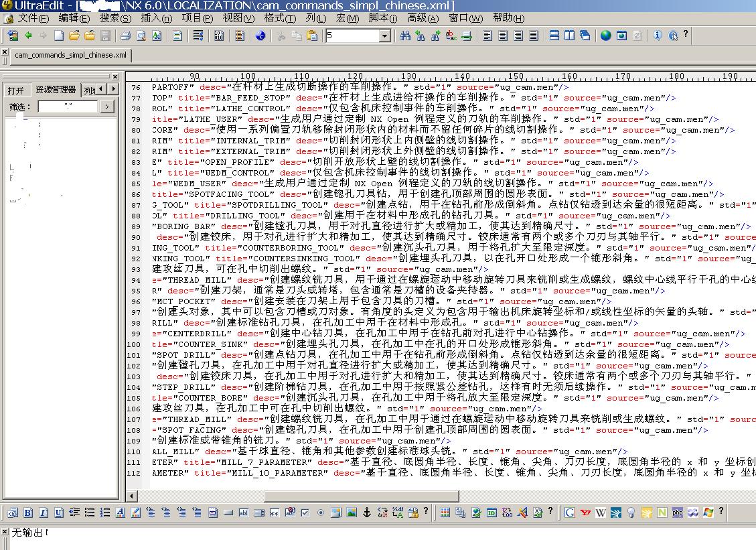Open the 高级(A) menu
Screen dimensions: 756x550
point(423,18)
